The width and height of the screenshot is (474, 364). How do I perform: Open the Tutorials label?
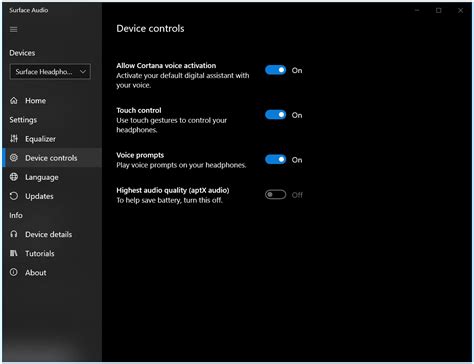[40, 254]
